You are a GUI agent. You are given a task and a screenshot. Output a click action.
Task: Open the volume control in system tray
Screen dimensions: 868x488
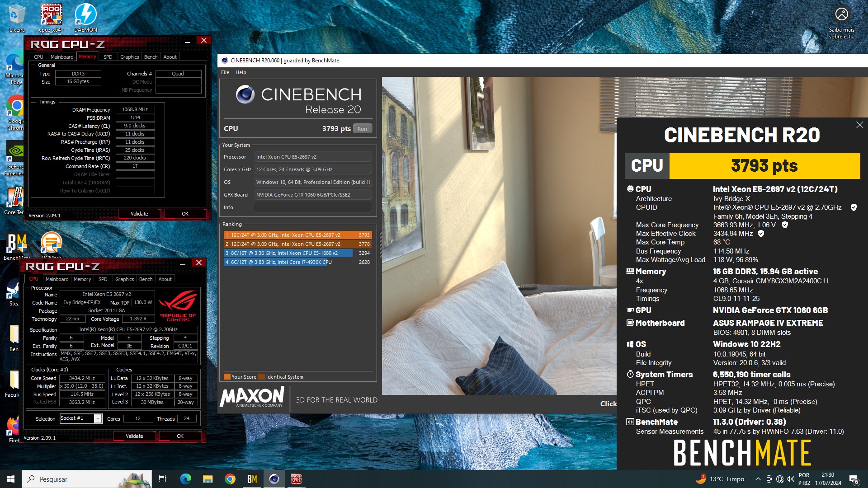791,479
